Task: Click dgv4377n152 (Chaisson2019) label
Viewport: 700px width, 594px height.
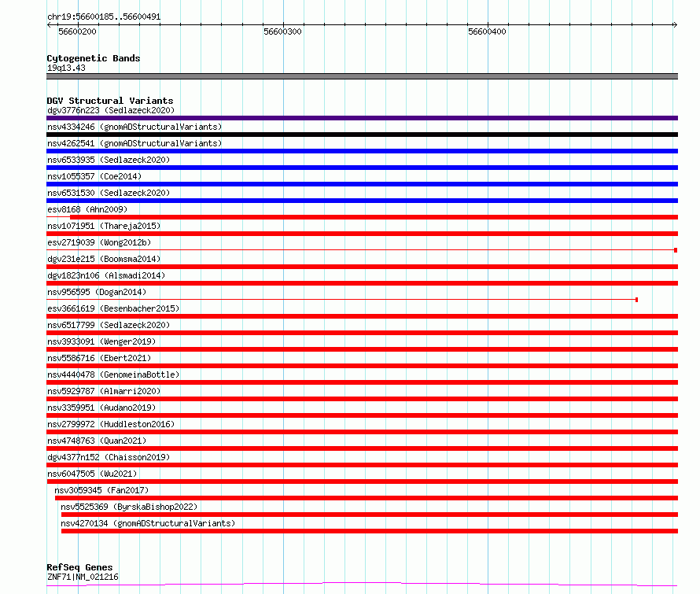Action: (x=109, y=457)
